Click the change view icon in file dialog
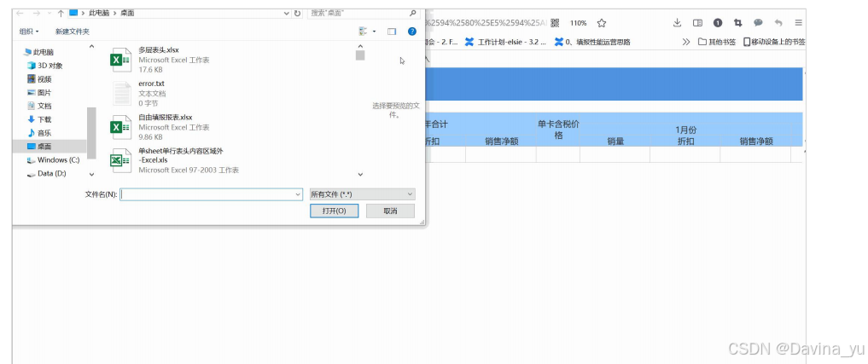Screen dimensions: 868x364 (363, 32)
